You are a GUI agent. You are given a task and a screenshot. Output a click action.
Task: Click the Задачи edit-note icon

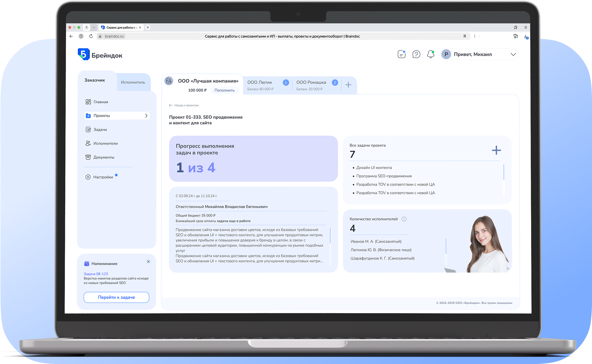[88, 130]
